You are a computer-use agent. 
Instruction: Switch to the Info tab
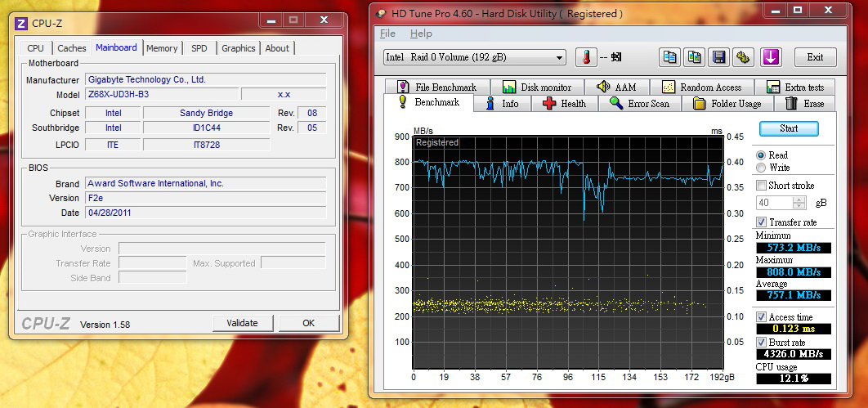pyautogui.click(x=502, y=104)
